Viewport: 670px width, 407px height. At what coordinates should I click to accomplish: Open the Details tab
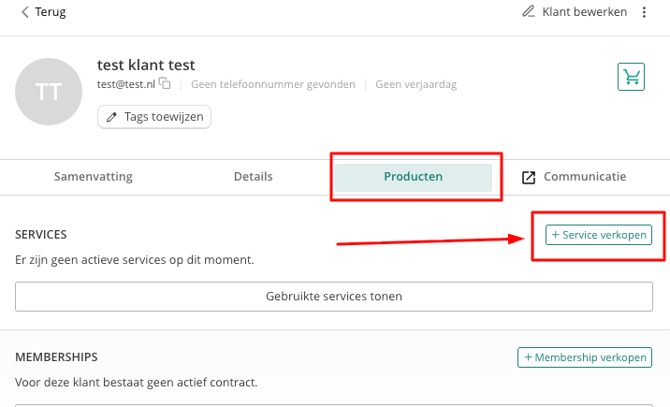[253, 176]
